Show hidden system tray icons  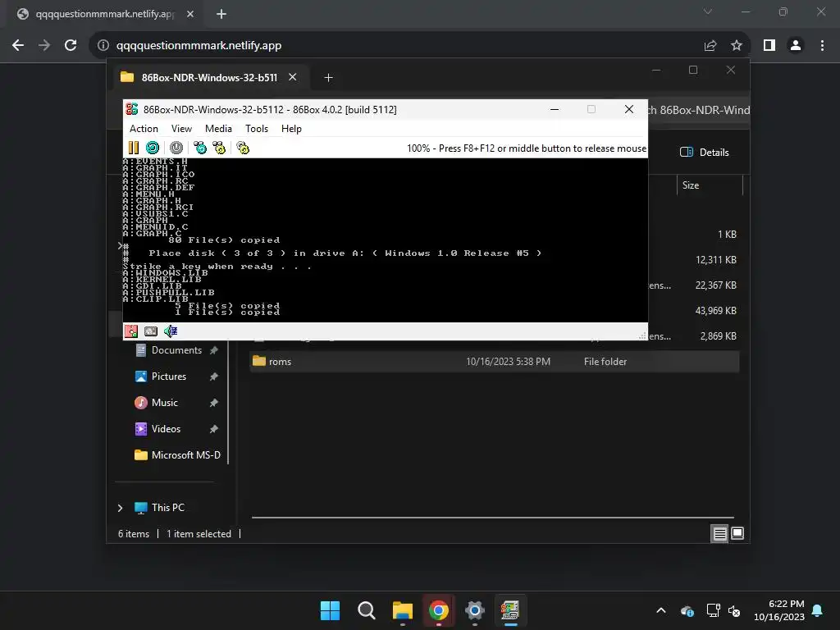661,610
